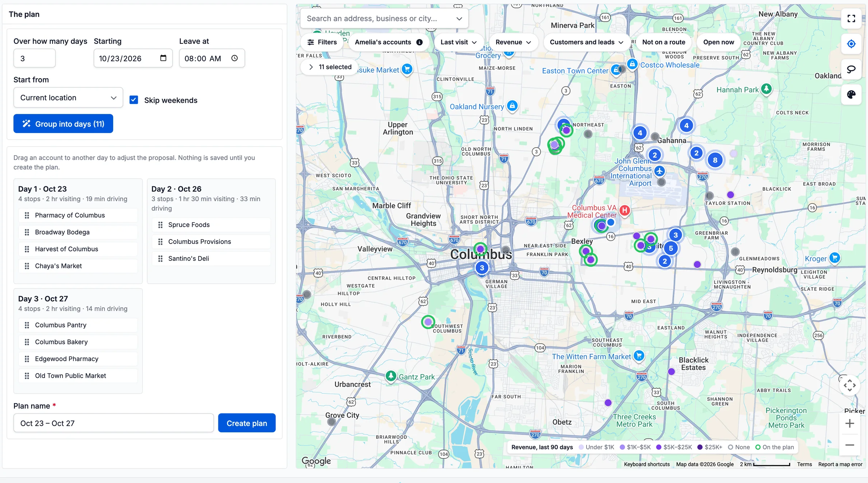Open Report a map error link
Screen dimensions: 868x483
(x=840, y=464)
